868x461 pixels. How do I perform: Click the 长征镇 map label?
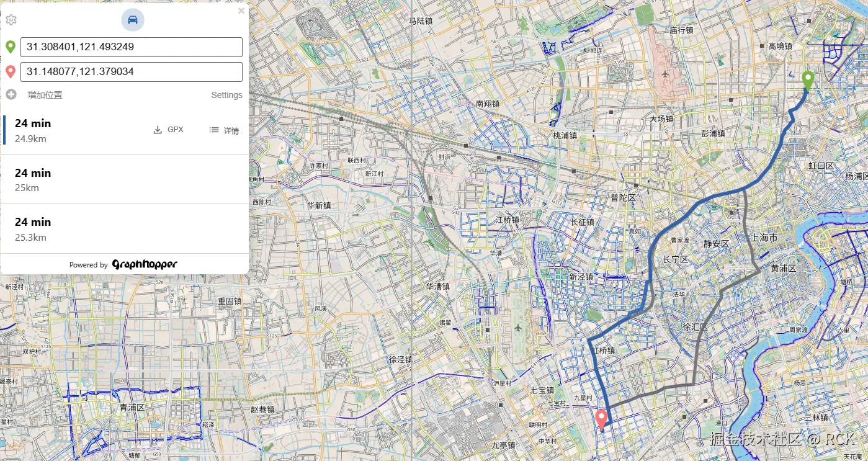point(582,222)
